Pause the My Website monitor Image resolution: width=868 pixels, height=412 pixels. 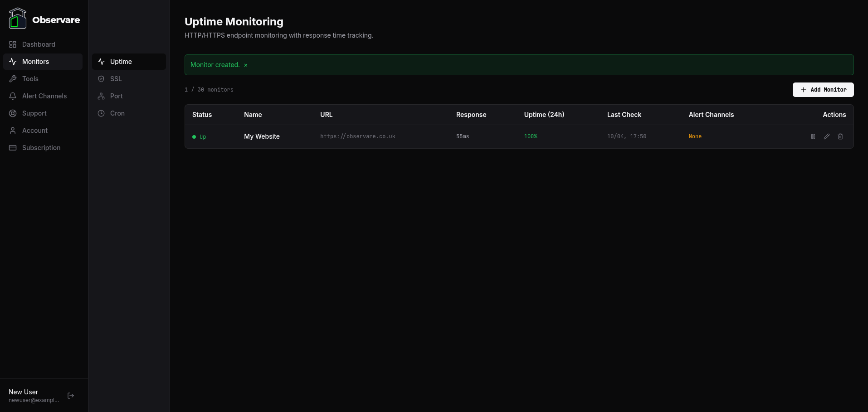pyautogui.click(x=813, y=136)
